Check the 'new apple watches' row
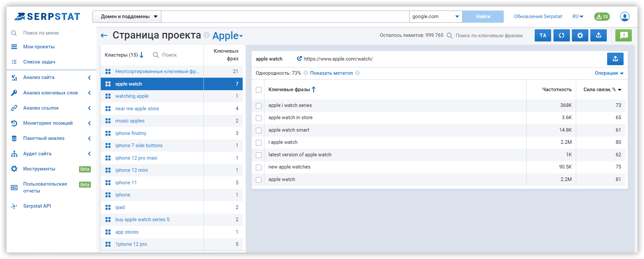644x259 pixels. point(259,167)
